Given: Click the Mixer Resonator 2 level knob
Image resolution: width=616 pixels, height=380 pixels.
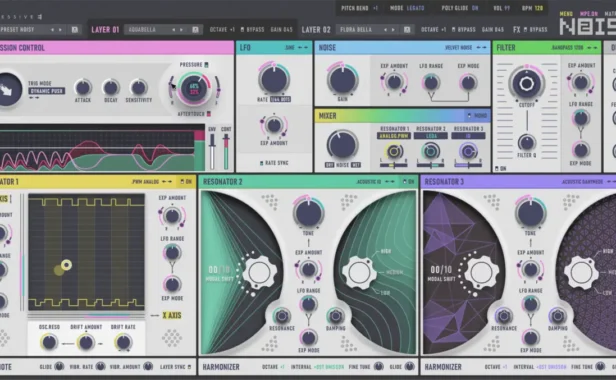Looking at the screenshot, I should click(x=431, y=151).
